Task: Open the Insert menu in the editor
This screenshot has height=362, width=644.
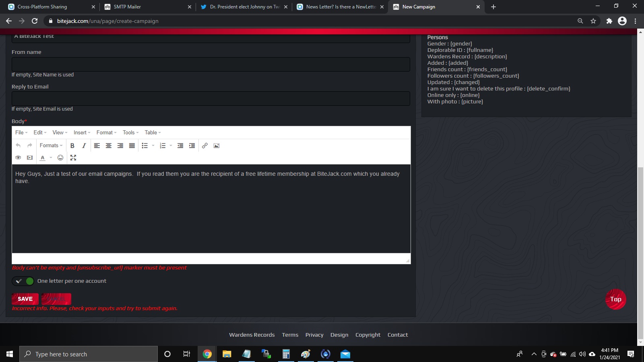Action: [x=82, y=133]
